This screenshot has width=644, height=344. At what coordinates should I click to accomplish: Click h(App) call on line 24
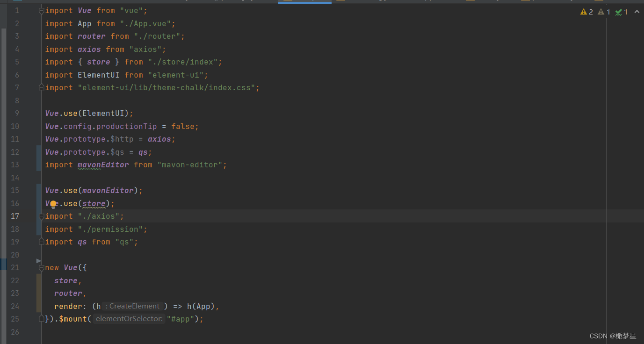pyautogui.click(x=201, y=306)
